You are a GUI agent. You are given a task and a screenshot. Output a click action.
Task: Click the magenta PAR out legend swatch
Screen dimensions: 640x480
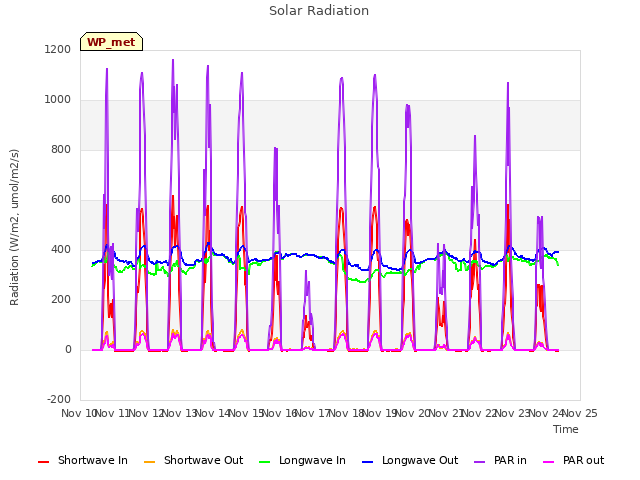(549, 462)
